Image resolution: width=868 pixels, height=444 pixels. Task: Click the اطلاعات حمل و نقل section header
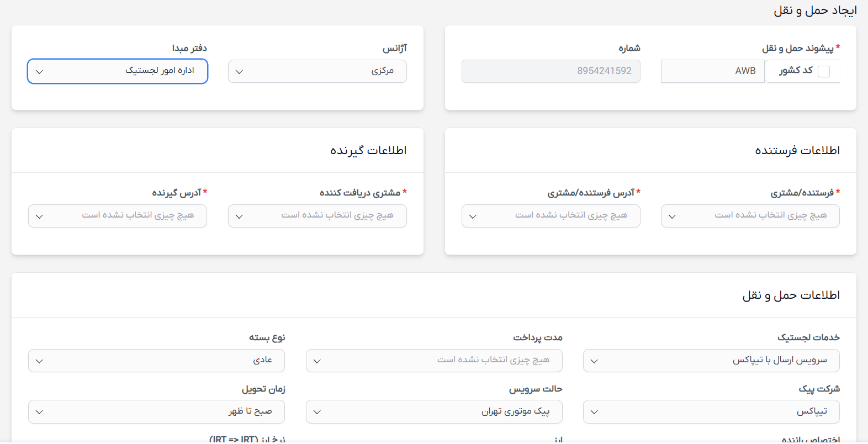coord(791,295)
